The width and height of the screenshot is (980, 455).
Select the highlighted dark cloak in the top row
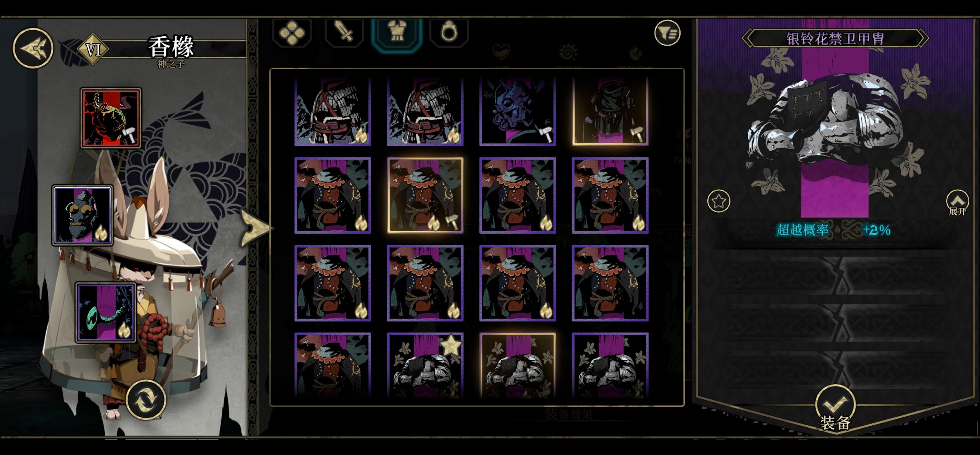tap(610, 111)
